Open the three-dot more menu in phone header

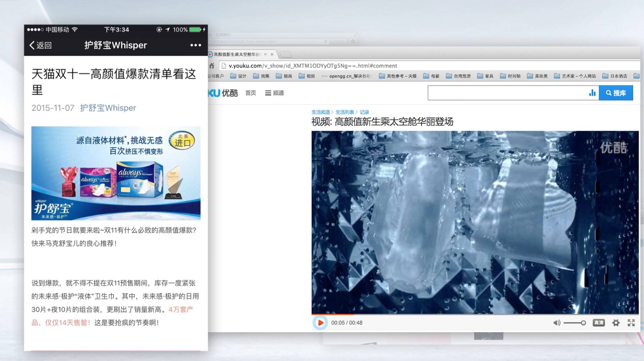pyautogui.click(x=195, y=45)
